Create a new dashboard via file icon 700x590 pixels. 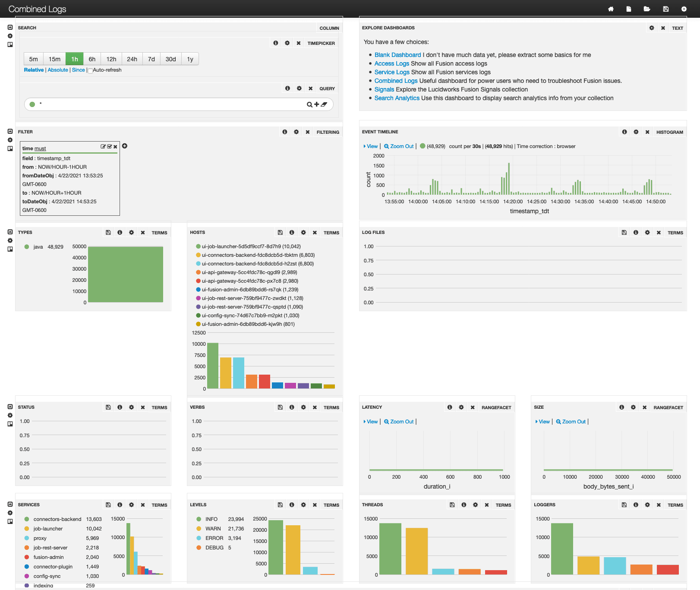pos(629,9)
